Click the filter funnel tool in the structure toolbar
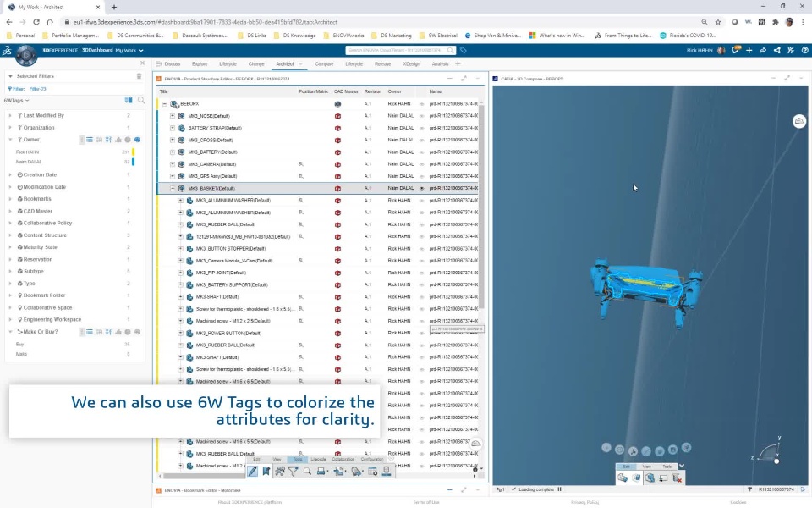The height and width of the screenshot is (508, 812). pos(294,472)
